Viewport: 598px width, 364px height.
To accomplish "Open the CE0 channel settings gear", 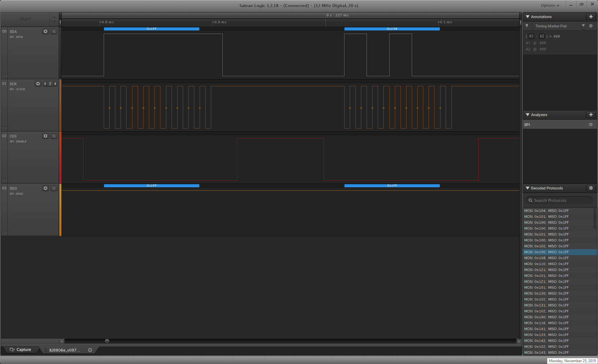I will pyautogui.click(x=45, y=136).
